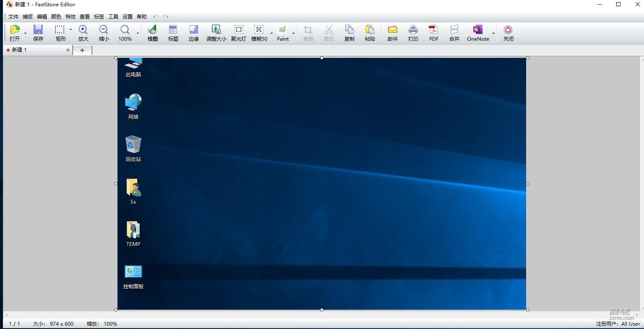Viewport: 644px width, 329px height.
Task: Expand the OneNote dropdown arrow
Action: pos(493,33)
